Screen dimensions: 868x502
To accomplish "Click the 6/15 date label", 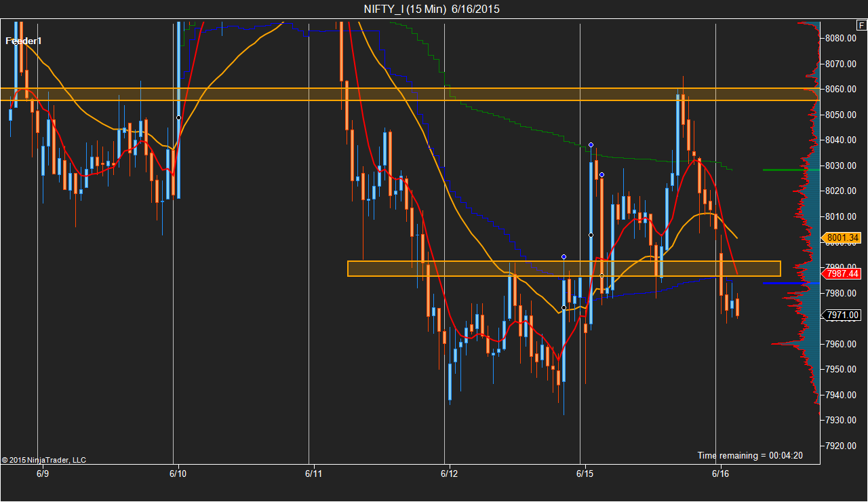I will 585,473.
